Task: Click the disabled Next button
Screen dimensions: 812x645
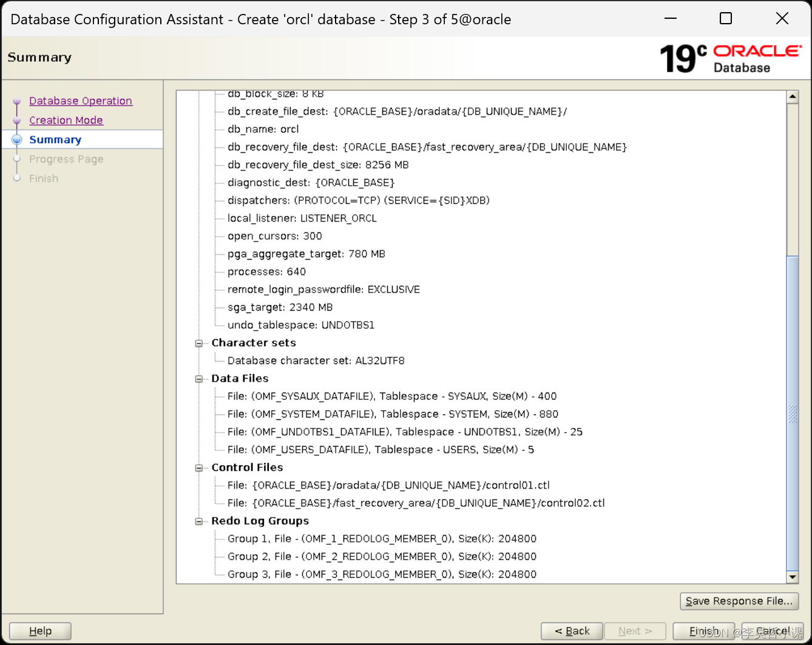Action: click(x=635, y=631)
